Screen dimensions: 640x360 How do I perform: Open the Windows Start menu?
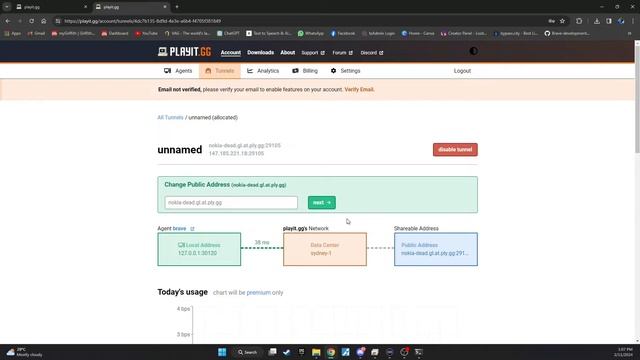(222, 352)
